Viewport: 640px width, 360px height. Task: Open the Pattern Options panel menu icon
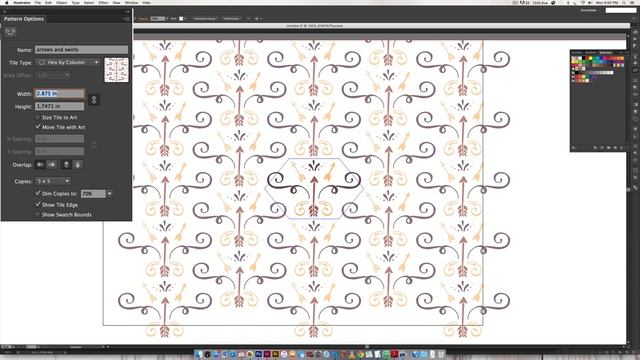point(126,19)
